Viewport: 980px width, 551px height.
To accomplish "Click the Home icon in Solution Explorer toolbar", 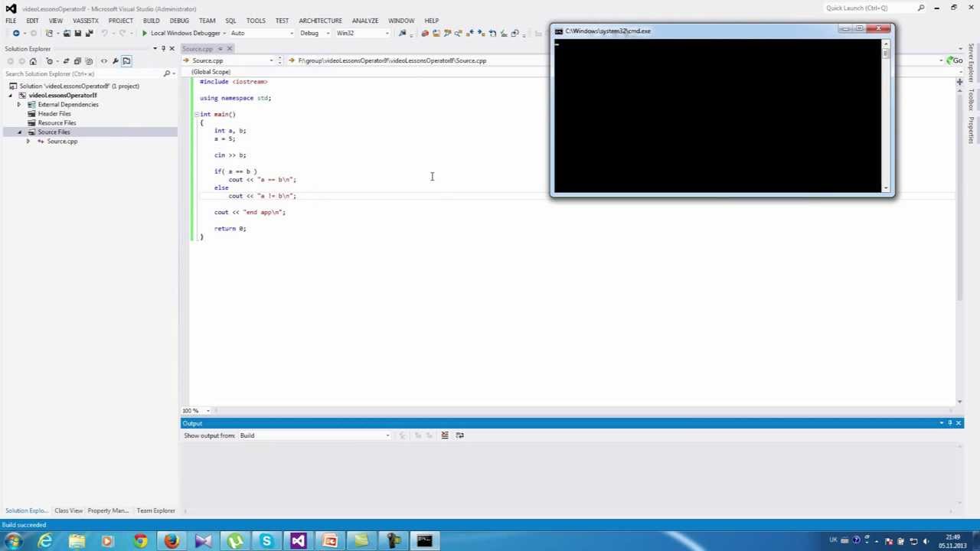I will coord(33,61).
